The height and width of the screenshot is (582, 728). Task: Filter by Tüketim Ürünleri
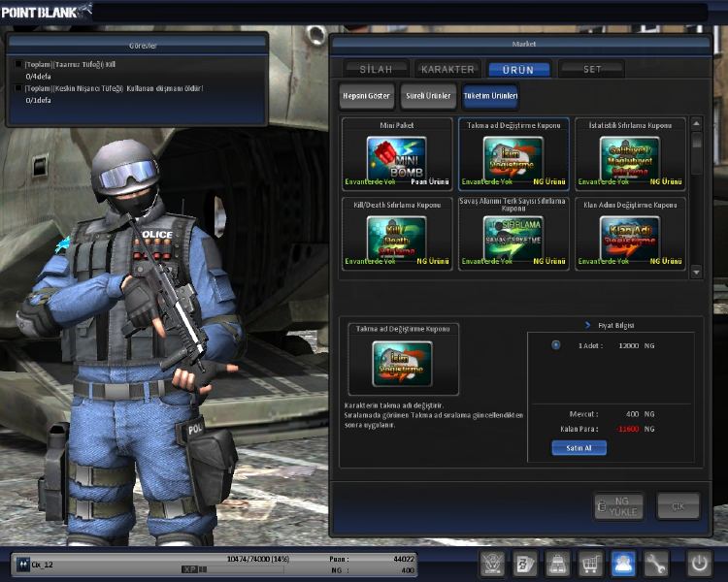(x=490, y=96)
